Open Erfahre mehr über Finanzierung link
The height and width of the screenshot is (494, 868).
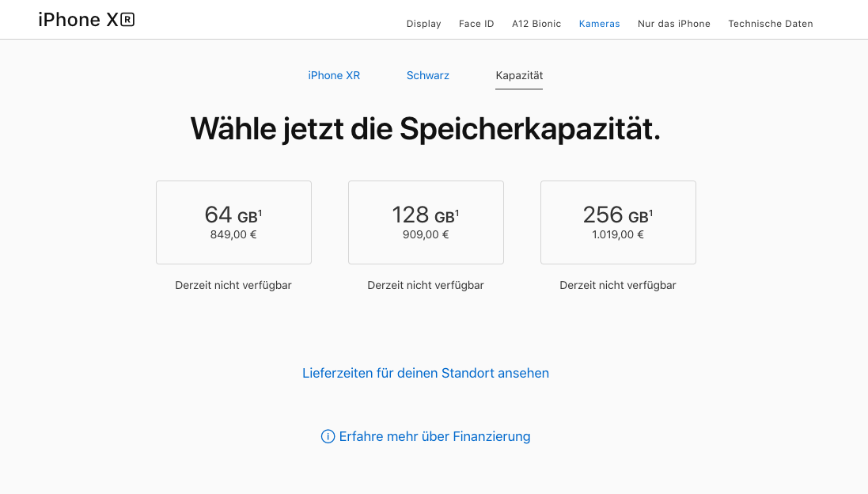pyautogui.click(x=434, y=436)
